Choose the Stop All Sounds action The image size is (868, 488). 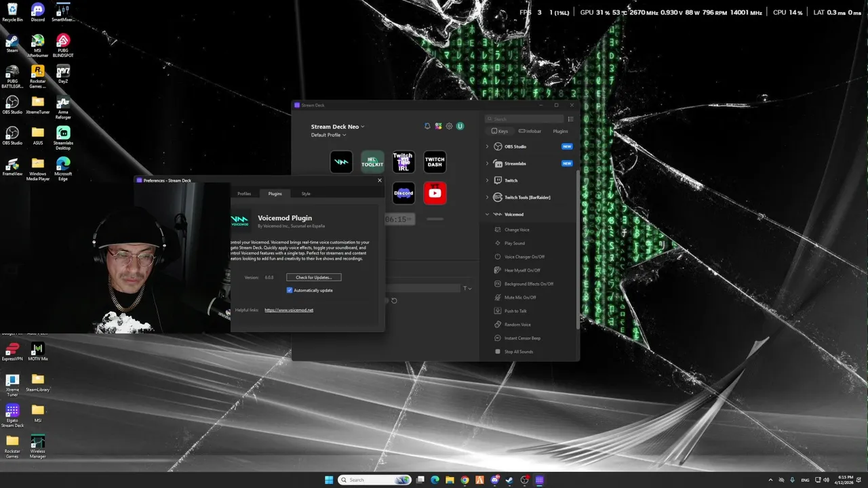coord(519,352)
